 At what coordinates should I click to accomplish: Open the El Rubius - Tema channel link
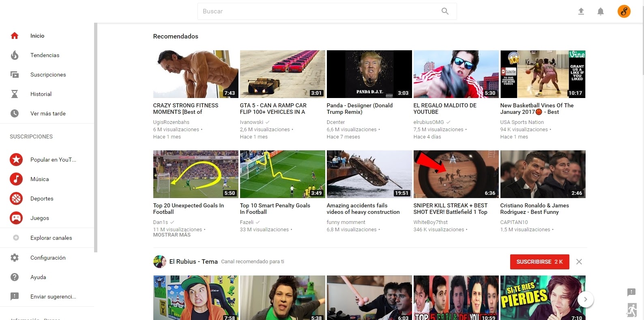coord(193,262)
